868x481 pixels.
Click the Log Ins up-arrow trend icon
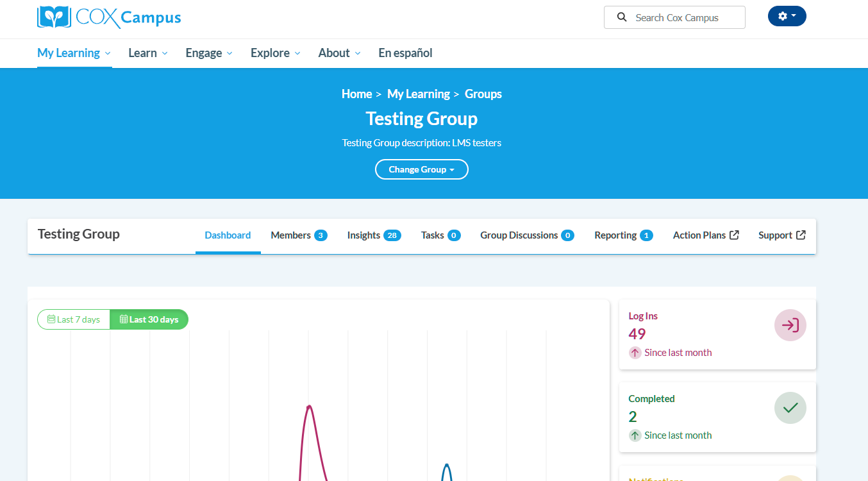[635, 353]
